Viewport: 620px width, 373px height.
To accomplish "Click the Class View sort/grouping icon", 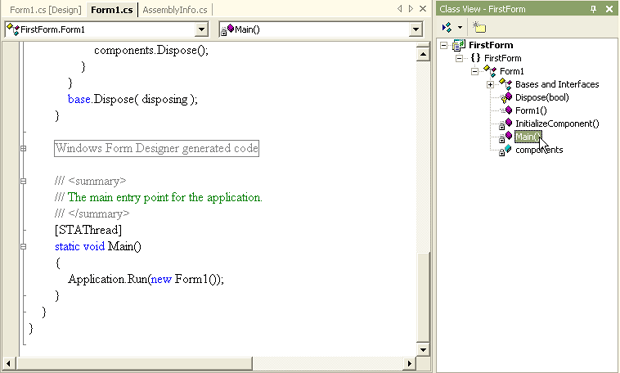I will tap(447, 27).
